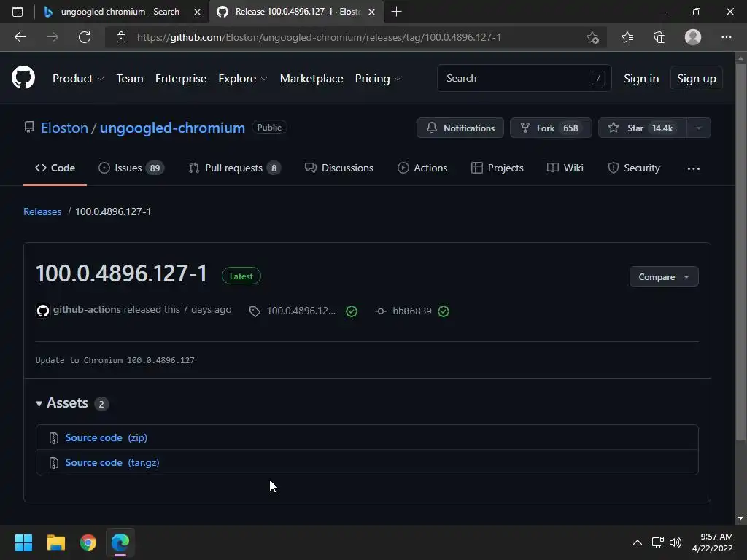Download Source code (tar.gz)
This screenshot has height=560, width=747.
pos(112,462)
